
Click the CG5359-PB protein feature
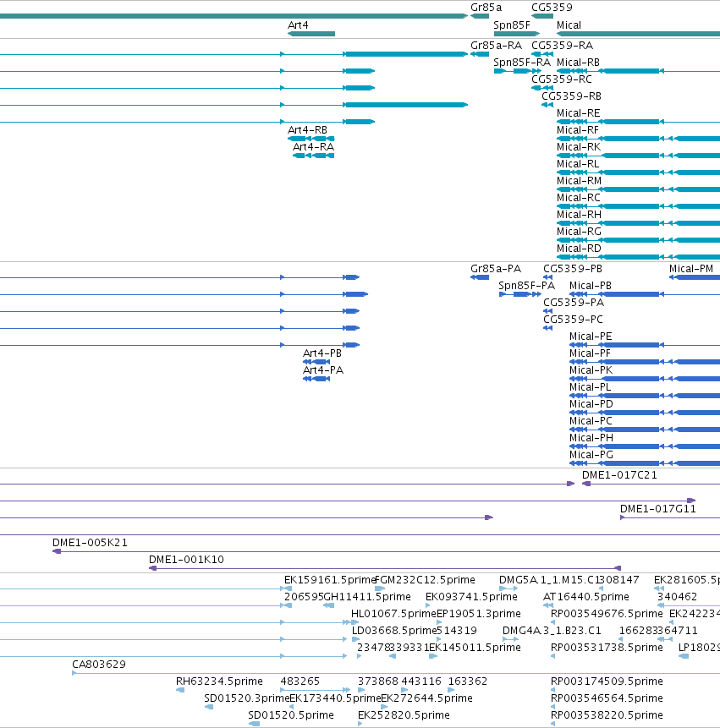pos(547,277)
